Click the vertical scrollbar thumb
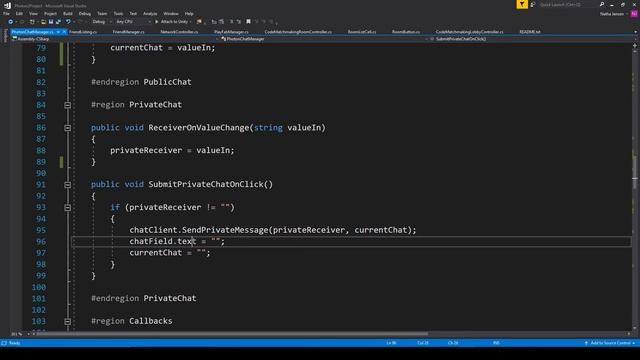Image resolution: width=640 pixels, height=360 pixels. click(x=635, y=171)
